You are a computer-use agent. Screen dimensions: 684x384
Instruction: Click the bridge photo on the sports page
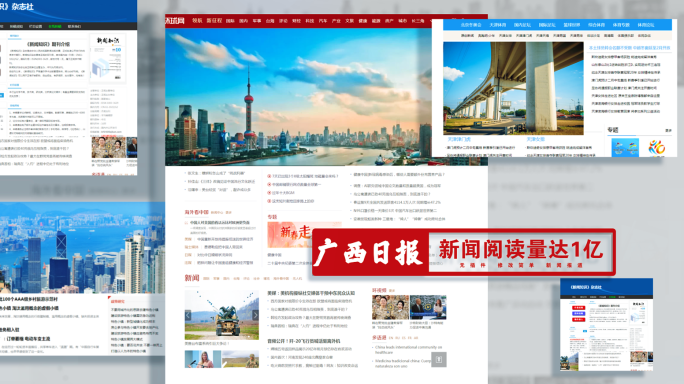click(513, 89)
